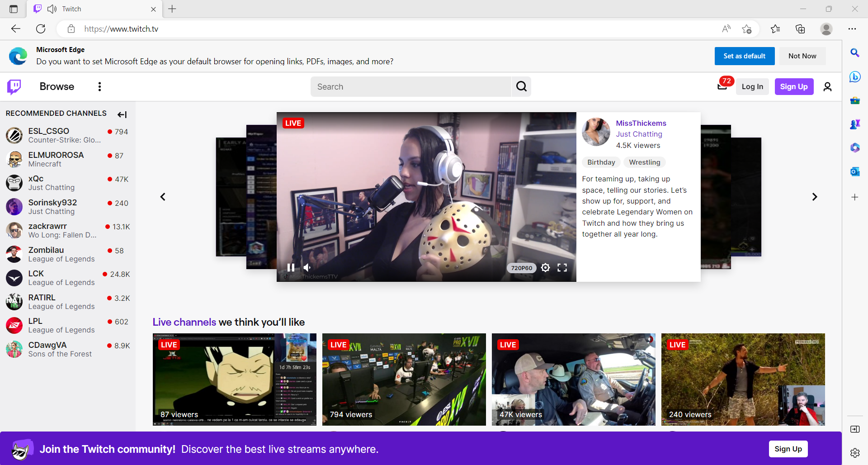This screenshot has height=465, width=868.
Task: Open the Twitch home logo
Action: [x=14, y=86]
